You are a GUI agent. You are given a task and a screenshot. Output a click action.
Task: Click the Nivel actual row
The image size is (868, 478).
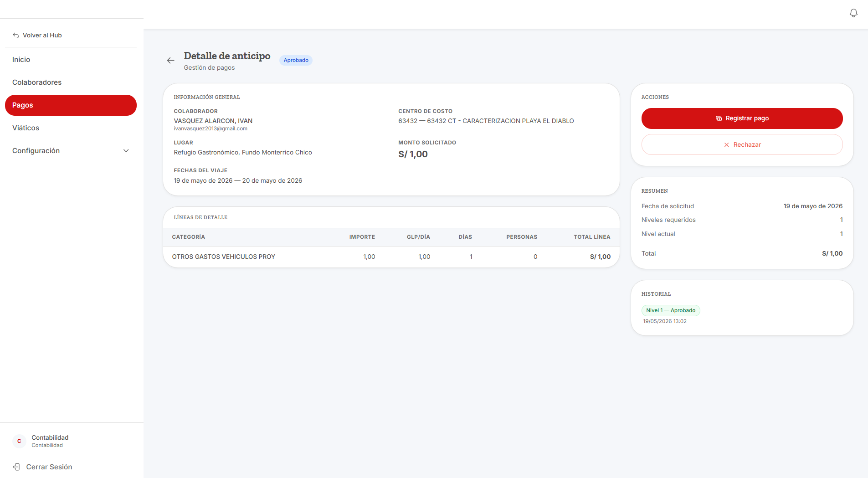click(742, 234)
